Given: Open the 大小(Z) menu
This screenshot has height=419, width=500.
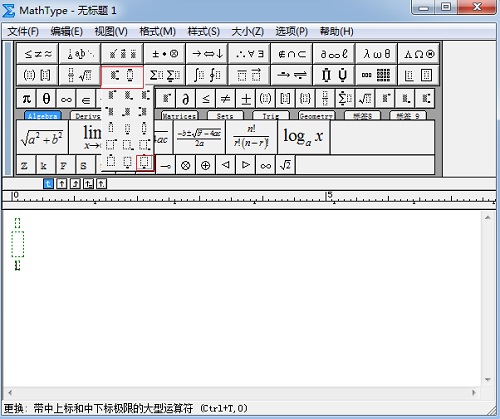Looking at the screenshot, I should 248,32.
